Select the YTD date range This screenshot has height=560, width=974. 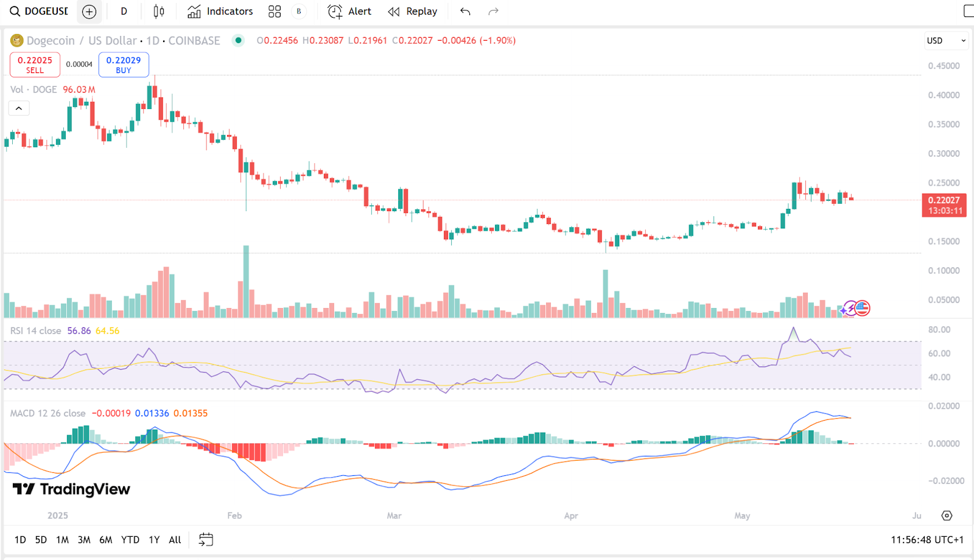[x=130, y=540]
